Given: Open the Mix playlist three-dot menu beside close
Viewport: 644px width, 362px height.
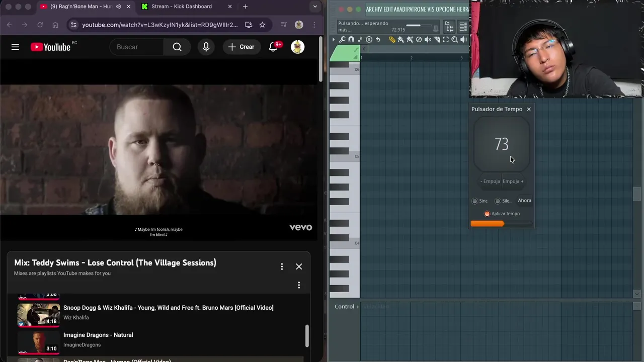Looking at the screenshot, I should coord(282,266).
